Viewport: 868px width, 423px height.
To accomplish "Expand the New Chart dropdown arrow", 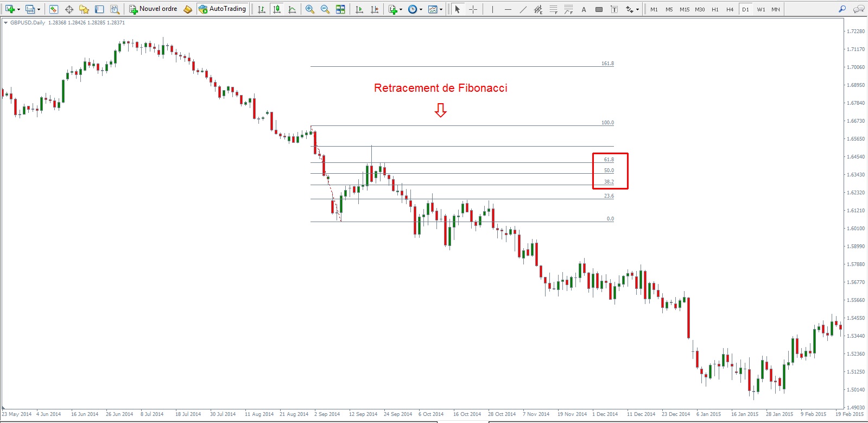I will coord(18,9).
